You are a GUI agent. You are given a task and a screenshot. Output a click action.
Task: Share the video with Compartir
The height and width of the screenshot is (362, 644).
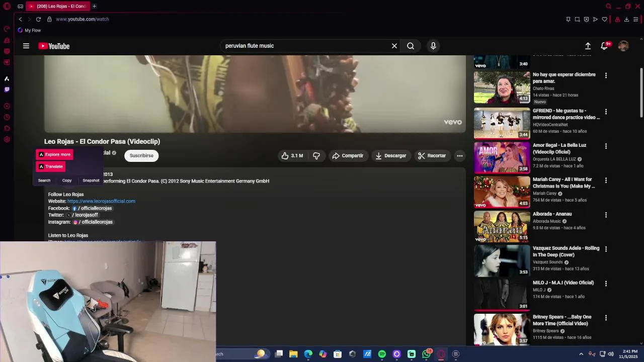(x=348, y=156)
